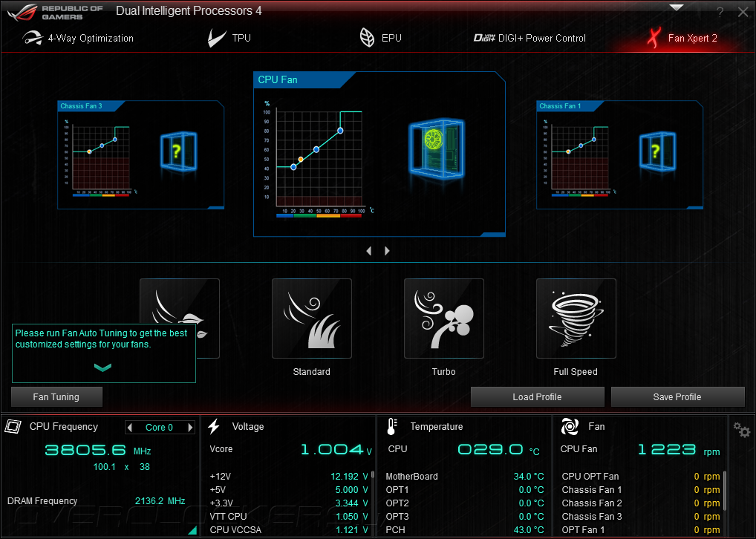Click the red Fan Xpert icon
The image size is (756, 539).
pyautogui.click(x=654, y=38)
